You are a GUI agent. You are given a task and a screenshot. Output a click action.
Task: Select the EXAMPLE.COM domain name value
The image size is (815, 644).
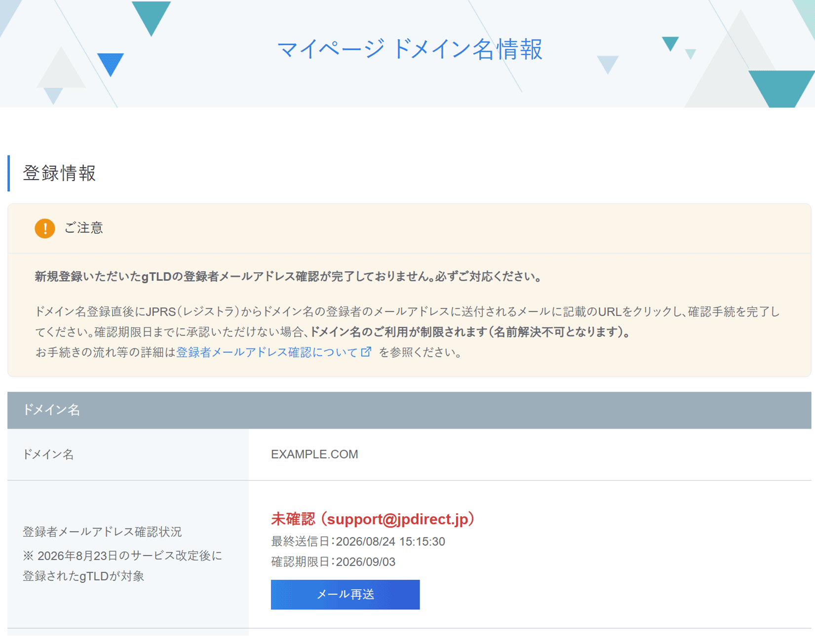[x=314, y=454]
